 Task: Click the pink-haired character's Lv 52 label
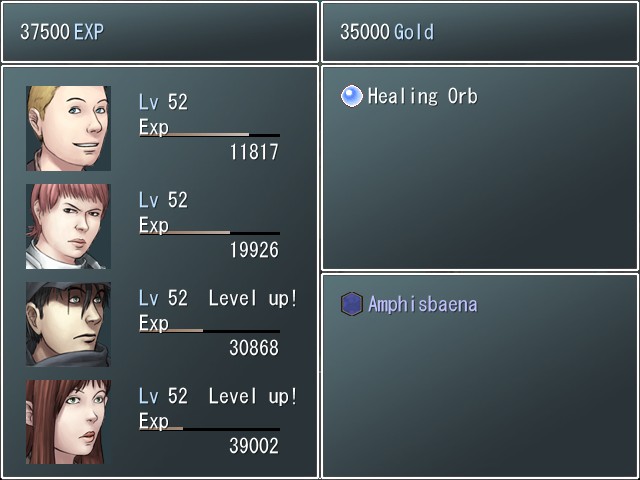coord(163,200)
